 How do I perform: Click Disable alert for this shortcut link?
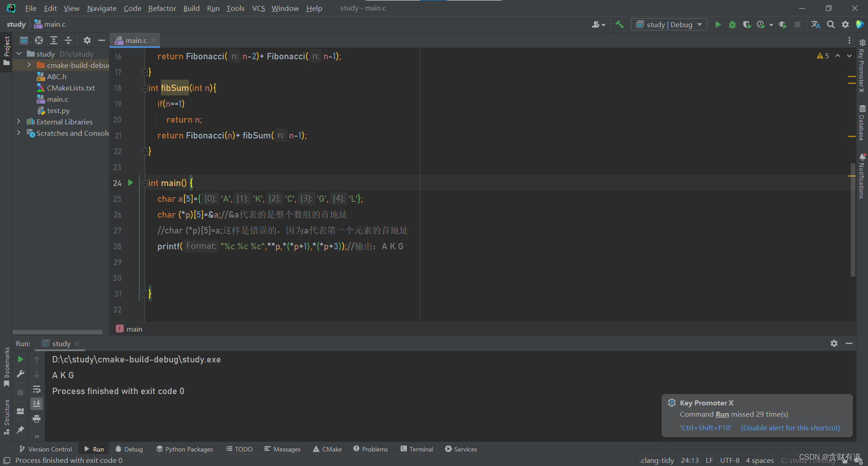tap(790, 428)
